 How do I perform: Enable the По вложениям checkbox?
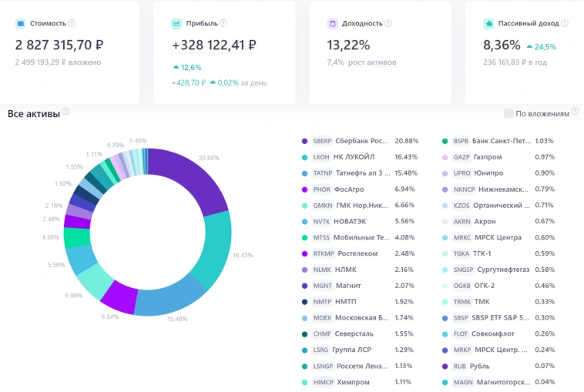click(508, 113)
